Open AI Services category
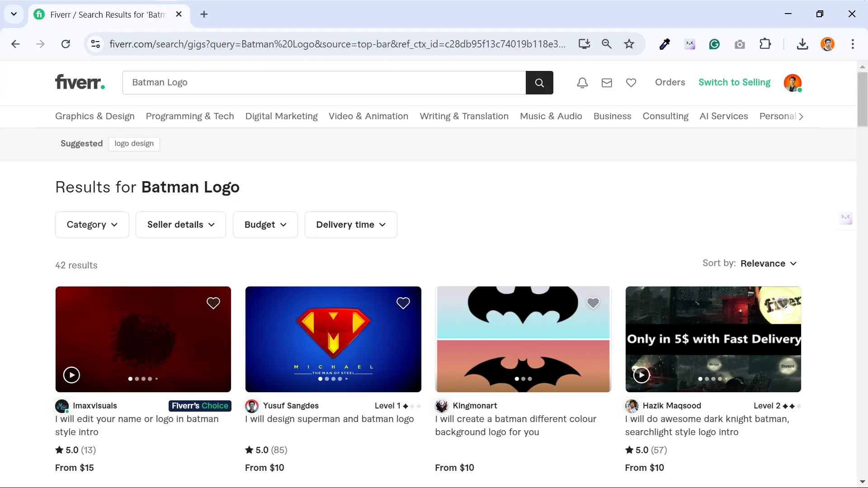This screenshot has width=868, height=488. [723, 116]
